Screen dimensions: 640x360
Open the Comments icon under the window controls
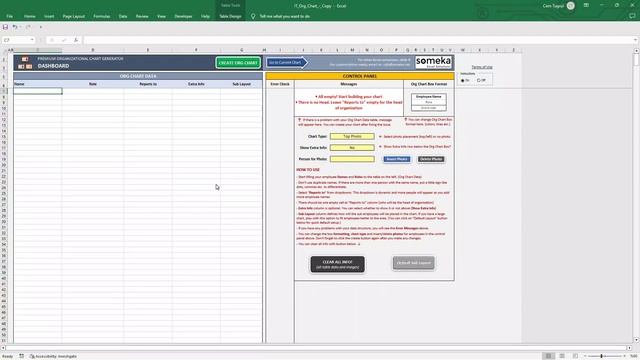coord(632,16)
